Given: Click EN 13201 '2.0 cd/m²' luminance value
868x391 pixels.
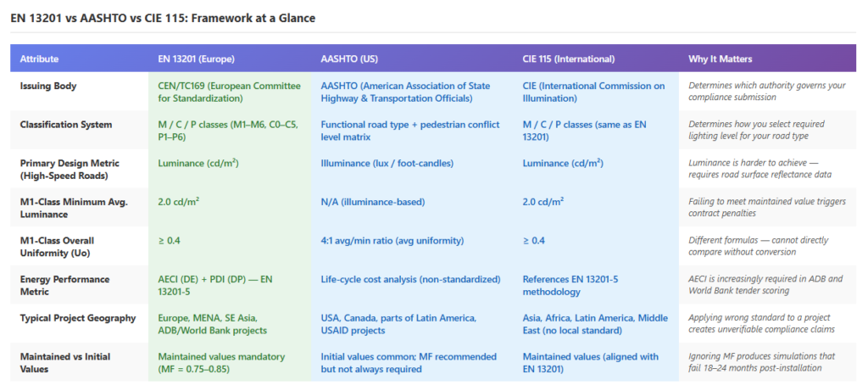Looking at the screenshot, I should point(179,202).
